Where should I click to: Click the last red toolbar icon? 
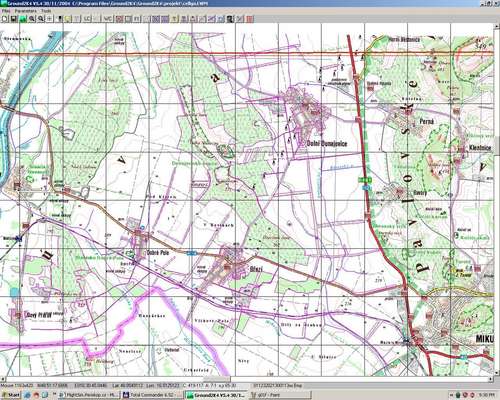coord(250,19)
